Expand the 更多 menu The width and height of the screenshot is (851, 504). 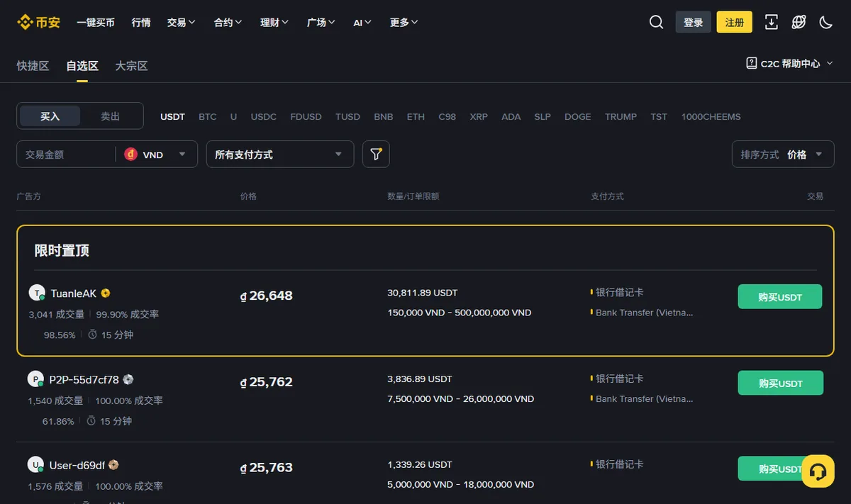pos(404,23)
